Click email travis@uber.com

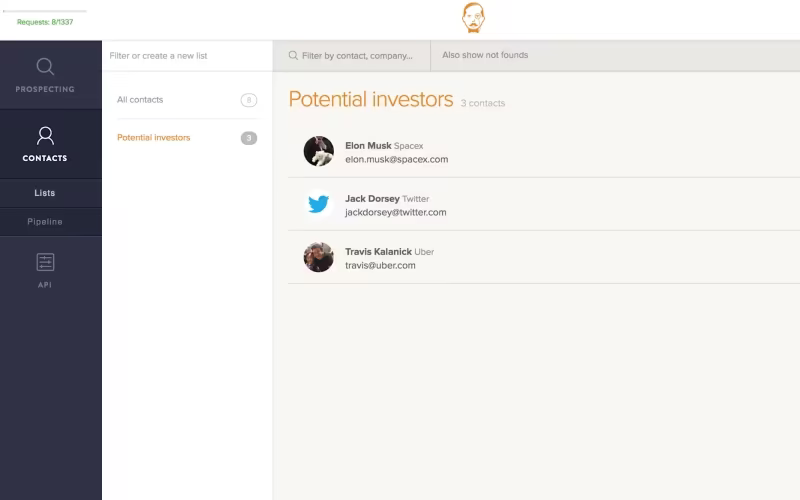[x=380, y=265]
